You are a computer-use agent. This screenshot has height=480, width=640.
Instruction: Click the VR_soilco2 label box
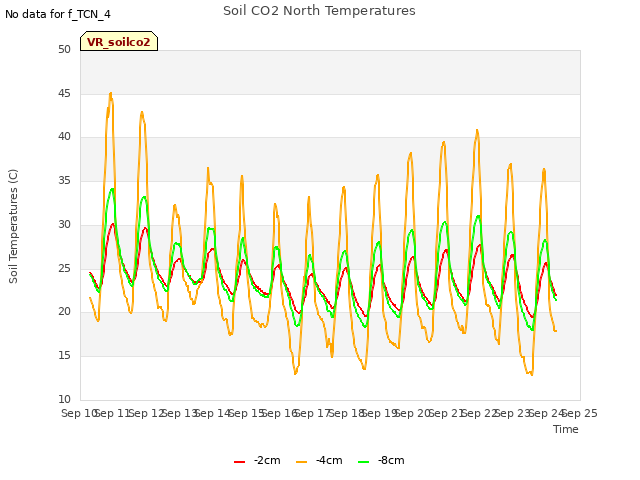point(119,42)
